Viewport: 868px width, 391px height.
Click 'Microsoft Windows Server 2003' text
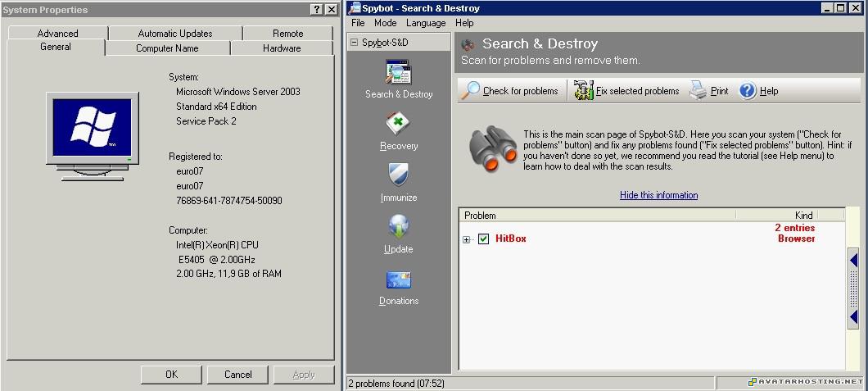point(238,92)
